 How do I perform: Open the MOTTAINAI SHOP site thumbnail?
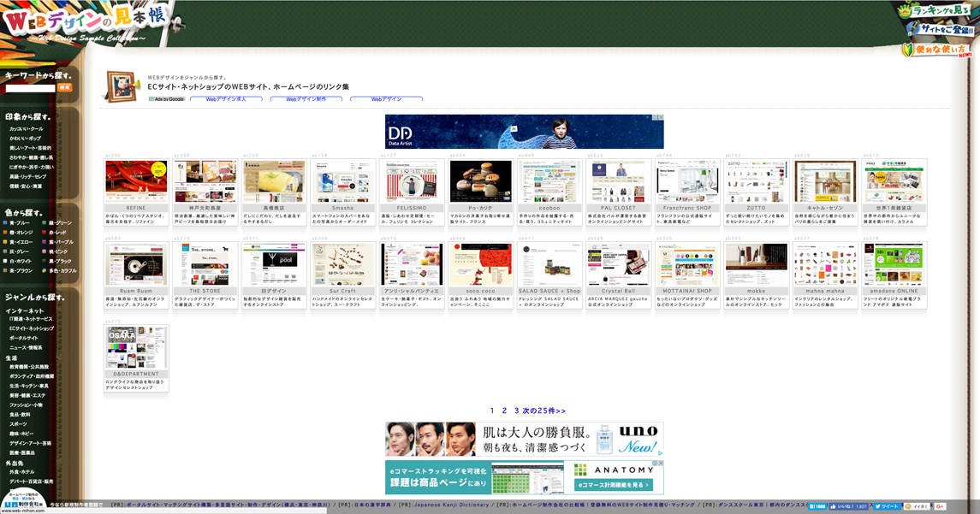pos(687,264)
